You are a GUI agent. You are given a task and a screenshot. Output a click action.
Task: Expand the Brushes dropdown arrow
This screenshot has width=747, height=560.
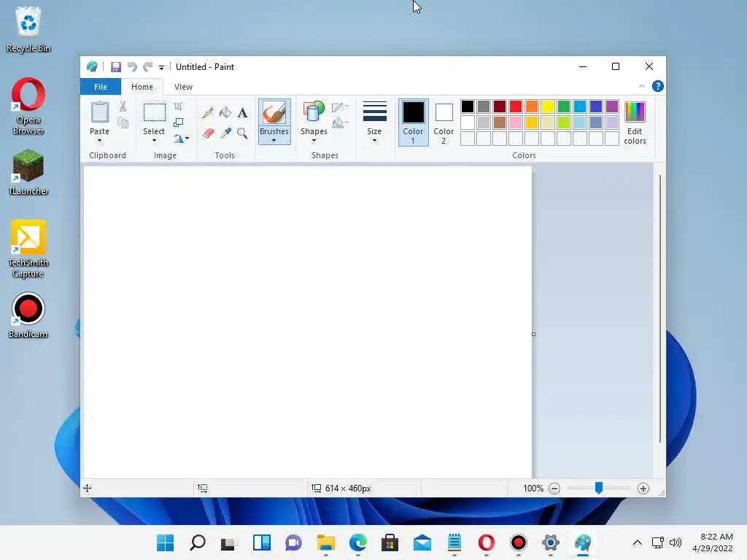click(x=274, y=141)
